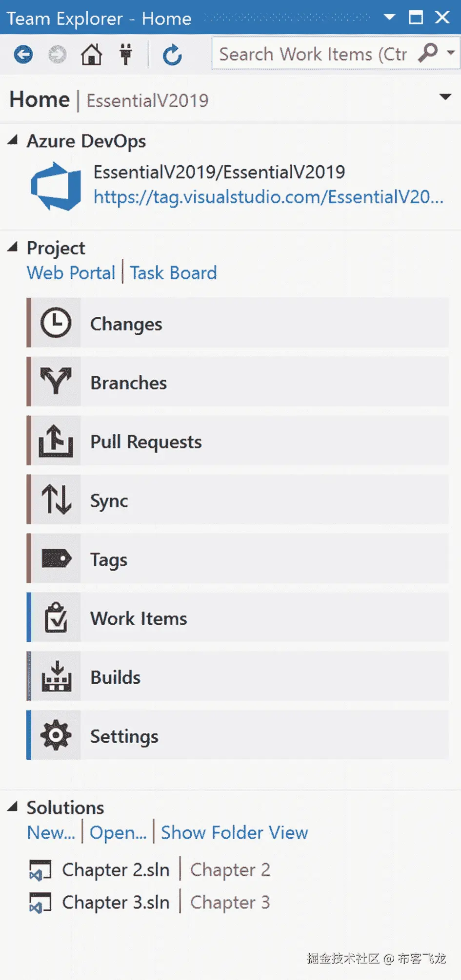
Task: Collapse the Azure DevOps section
Action: coord(13,141)
